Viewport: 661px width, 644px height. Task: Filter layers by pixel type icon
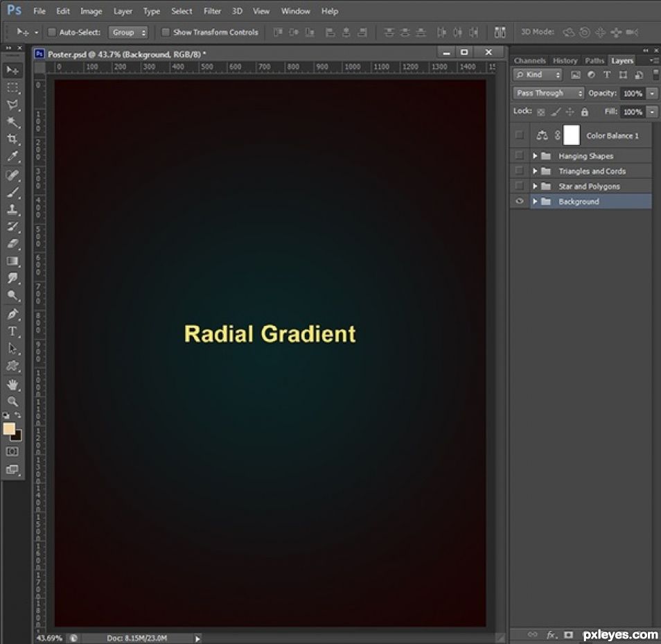[575, 75]
